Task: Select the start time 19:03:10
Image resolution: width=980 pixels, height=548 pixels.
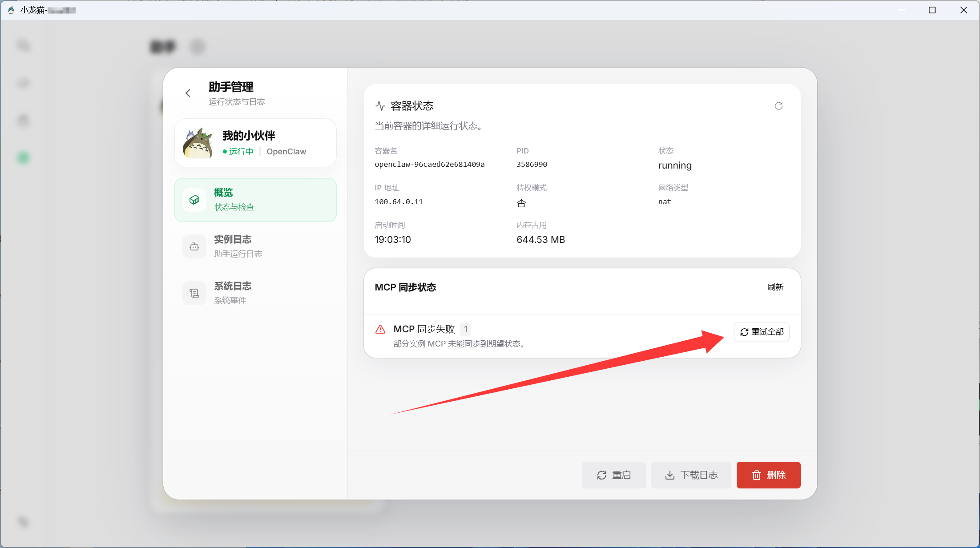Action: [x=393, y=240]
